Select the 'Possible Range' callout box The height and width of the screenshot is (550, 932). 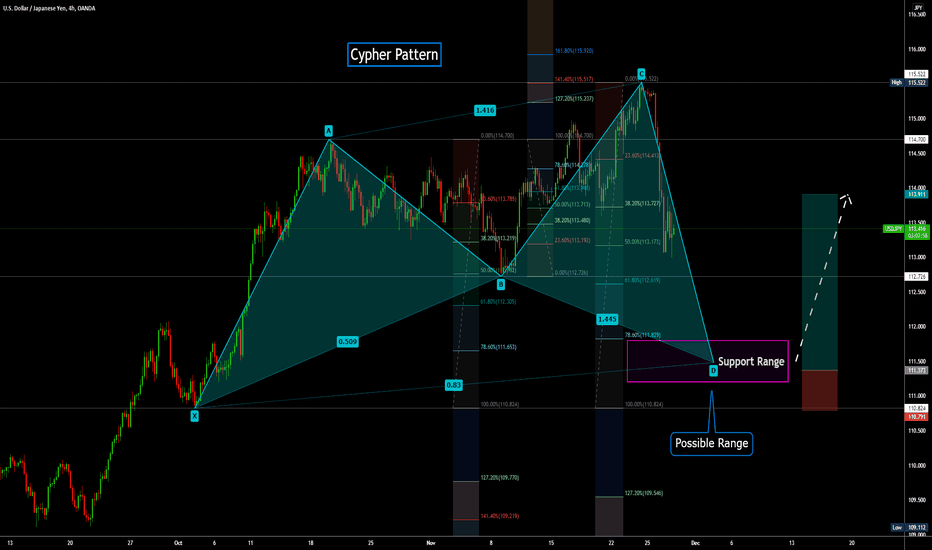click(711, 444)
